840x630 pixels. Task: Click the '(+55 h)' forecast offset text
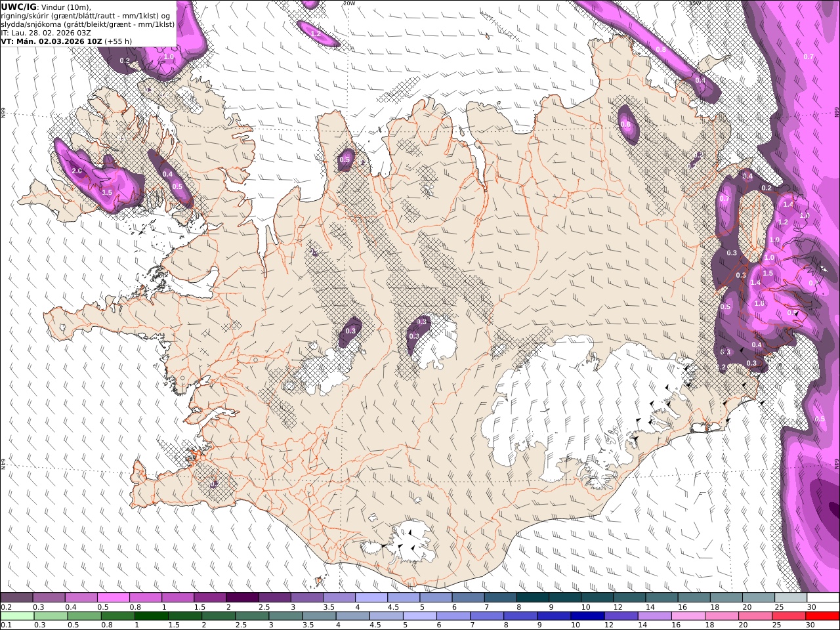coord(118,41)
